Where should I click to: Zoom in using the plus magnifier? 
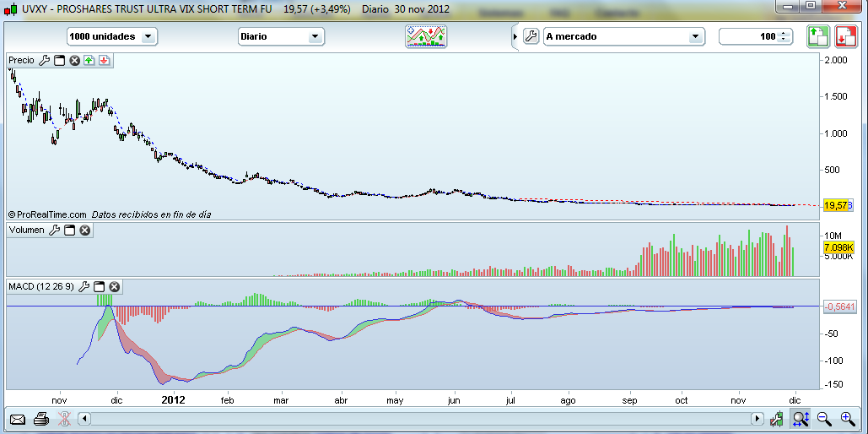click(x=848, y=419)
